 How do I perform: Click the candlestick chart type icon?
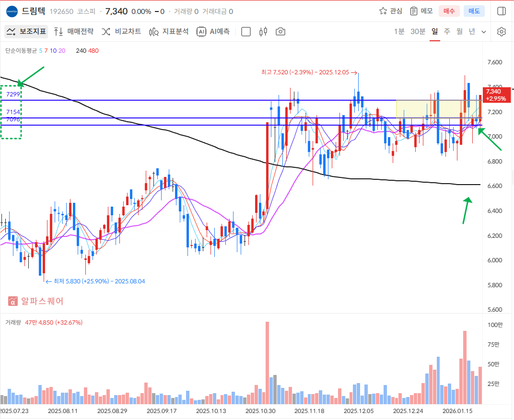[263, 32]
